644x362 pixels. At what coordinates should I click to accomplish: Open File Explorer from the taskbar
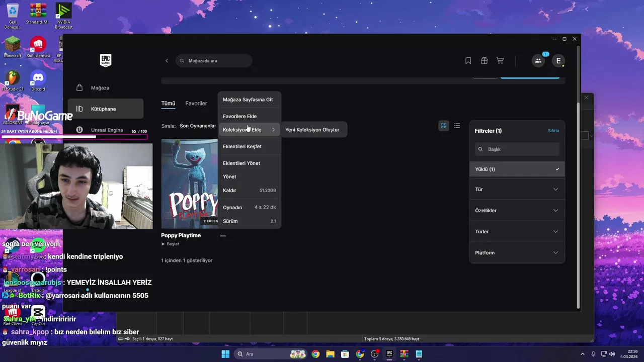330,354
